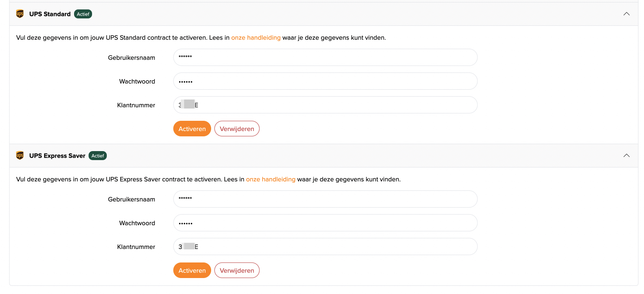This screenshot has height=294, width=644.
Task: Focus the Express Saver Klantnummer field
Action: click(x=325, y=247)
